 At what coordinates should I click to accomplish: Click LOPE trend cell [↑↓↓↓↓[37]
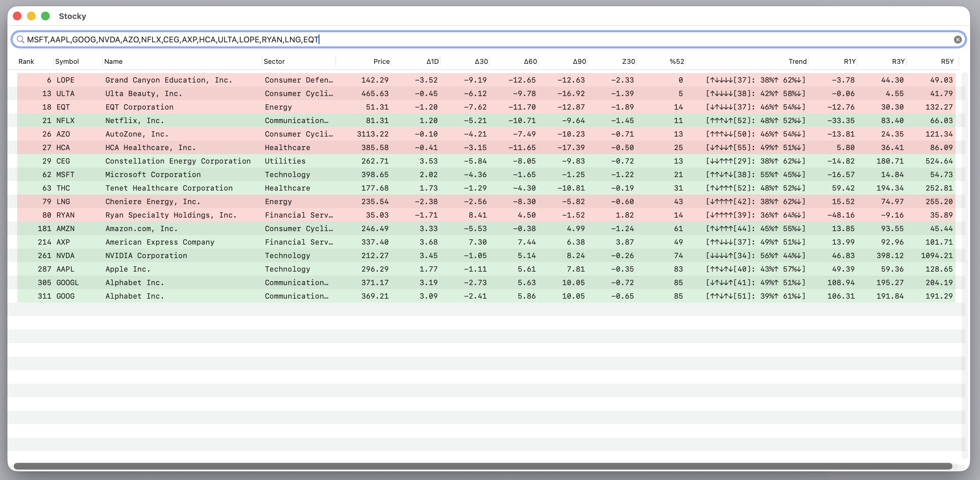[755, 80]
